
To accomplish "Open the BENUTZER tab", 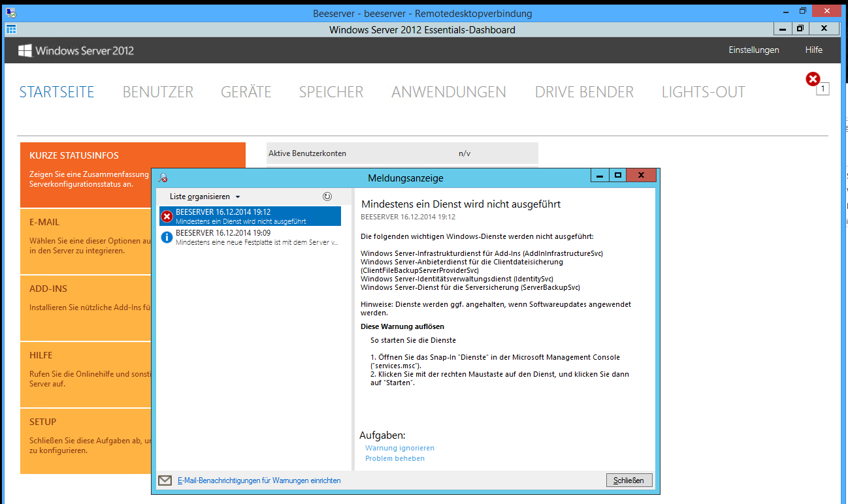I will 158,92.
